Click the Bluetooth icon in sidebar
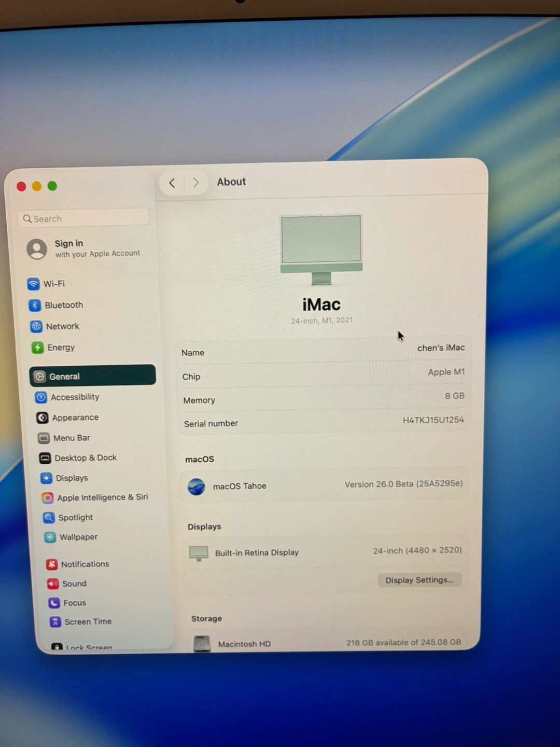 coord(35,305)
